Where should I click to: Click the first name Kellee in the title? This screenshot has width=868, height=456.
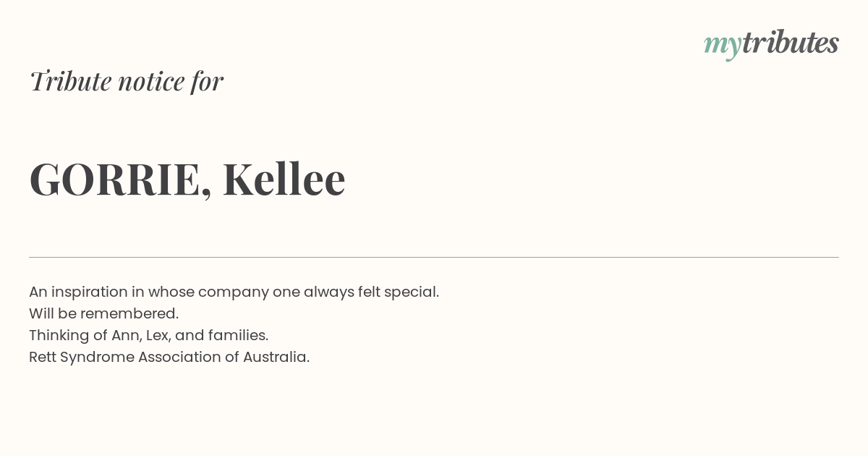[284, 178]
